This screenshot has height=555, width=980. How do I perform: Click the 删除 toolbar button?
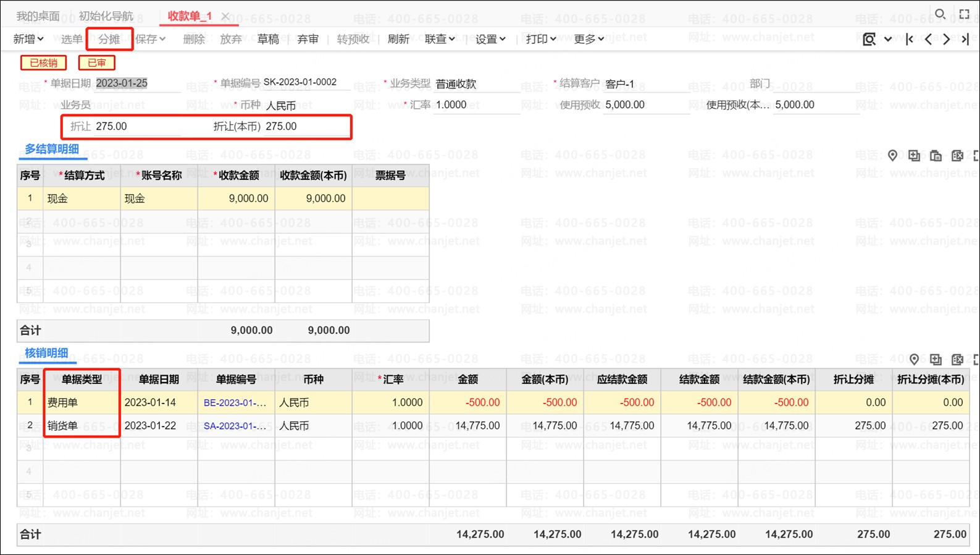pyautogui.click(x=194, y=39)
